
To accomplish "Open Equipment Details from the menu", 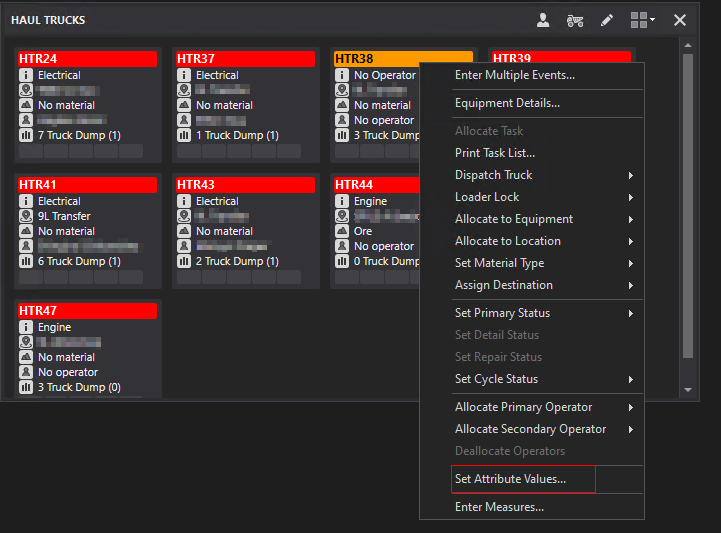I will pyautogui.click(x=507, y=103).
